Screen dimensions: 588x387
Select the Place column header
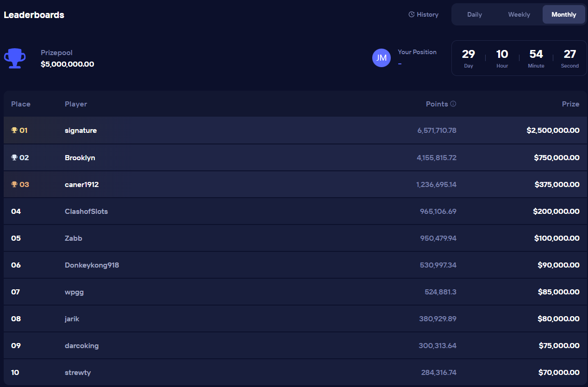click(x=21, y=104)
